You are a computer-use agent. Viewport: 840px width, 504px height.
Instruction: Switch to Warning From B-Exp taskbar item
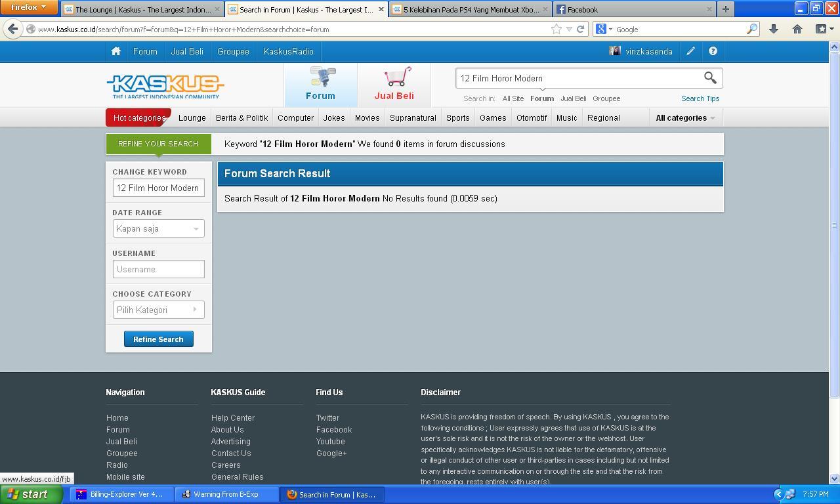(x=226, y=494)
